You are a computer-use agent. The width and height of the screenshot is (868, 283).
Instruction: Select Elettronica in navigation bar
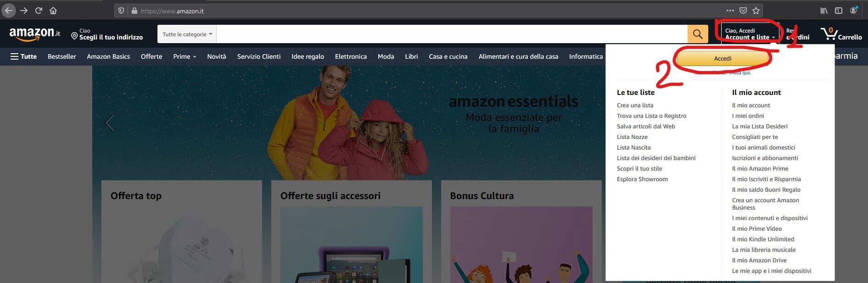(x=351, y=56)
